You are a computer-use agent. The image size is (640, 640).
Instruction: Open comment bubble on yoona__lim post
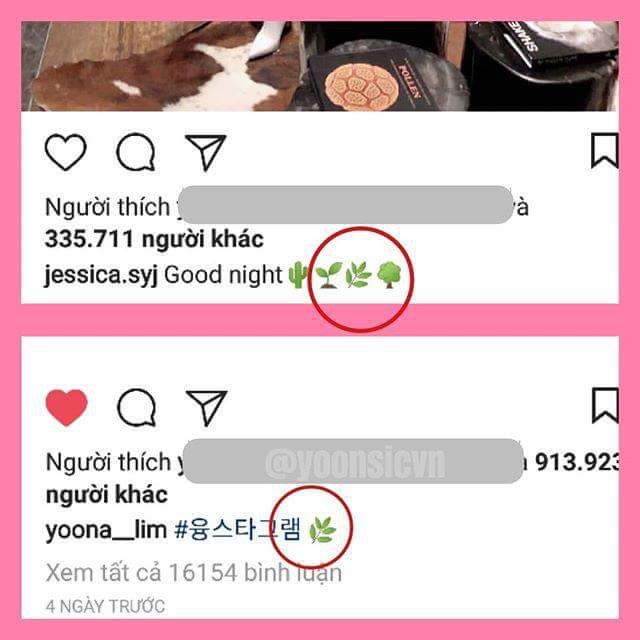[137, 407]
